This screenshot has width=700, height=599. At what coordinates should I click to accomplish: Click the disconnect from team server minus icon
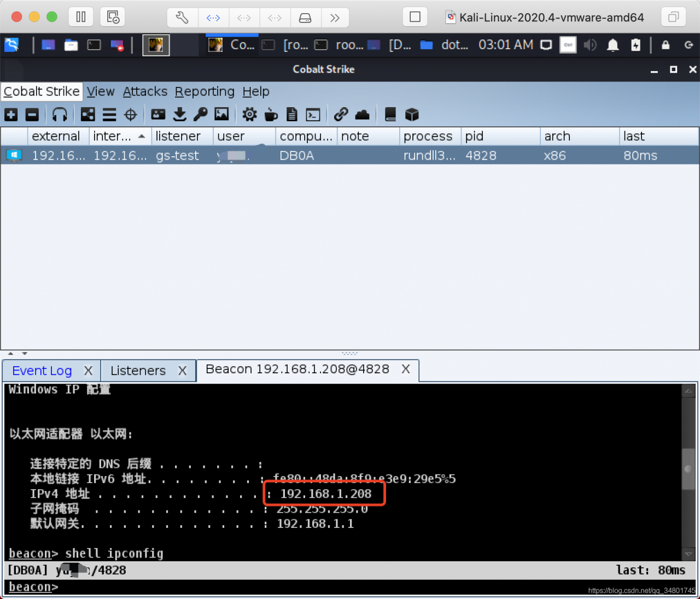point(32,114)
